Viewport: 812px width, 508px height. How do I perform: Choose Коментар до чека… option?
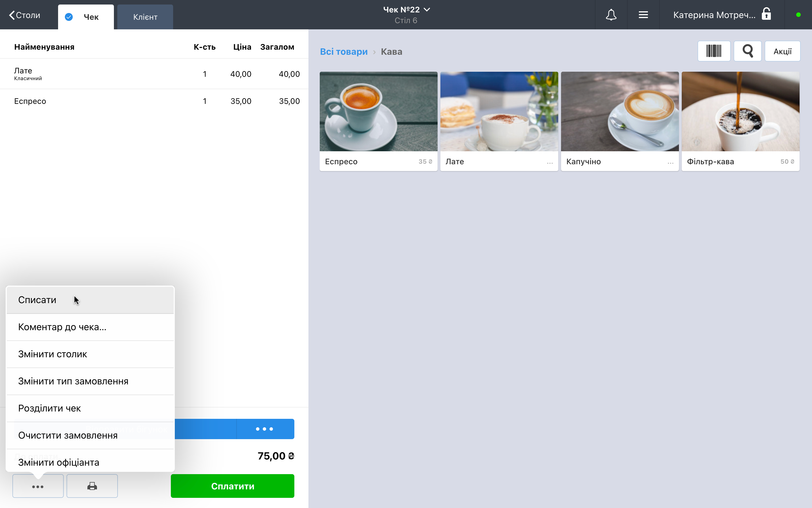pos(90,327)
